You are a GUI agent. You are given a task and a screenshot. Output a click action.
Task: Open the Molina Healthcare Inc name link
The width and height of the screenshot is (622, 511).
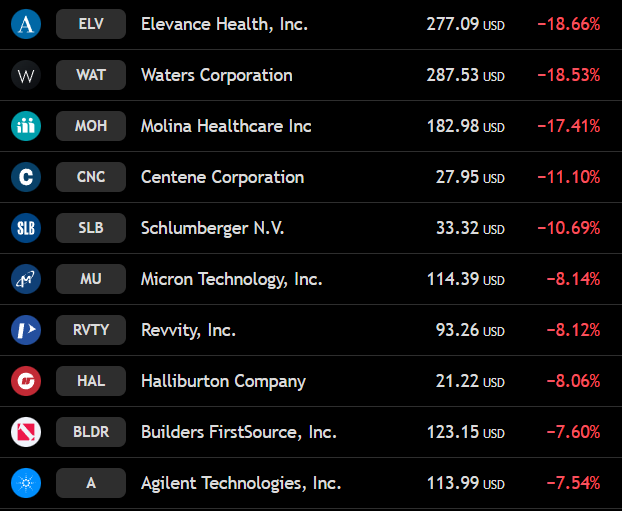tap(226, 126)
